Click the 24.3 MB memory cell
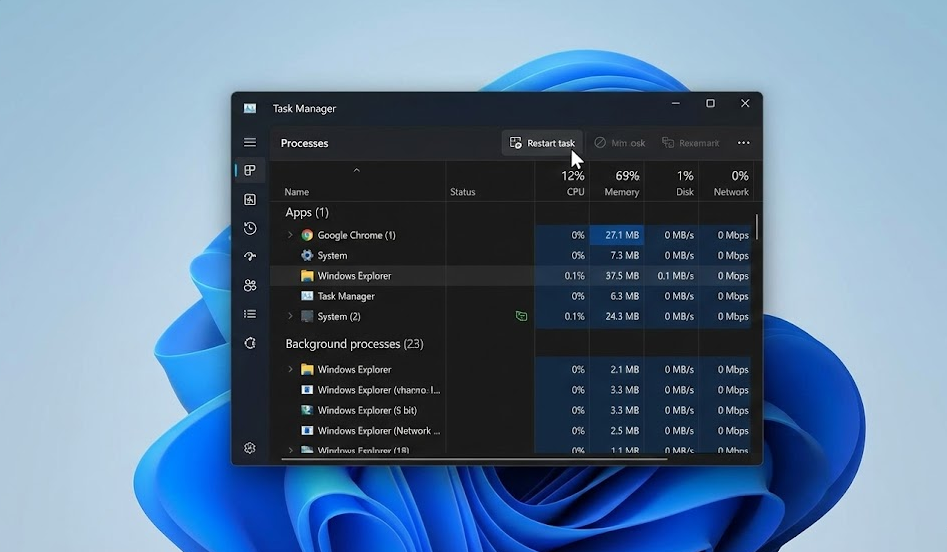The height and width of the screenshot is (552, 947). point(617,316)
